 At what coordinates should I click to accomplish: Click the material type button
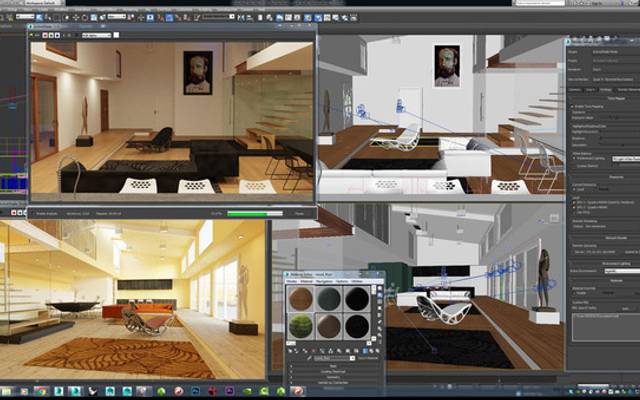tap(368, 358)
